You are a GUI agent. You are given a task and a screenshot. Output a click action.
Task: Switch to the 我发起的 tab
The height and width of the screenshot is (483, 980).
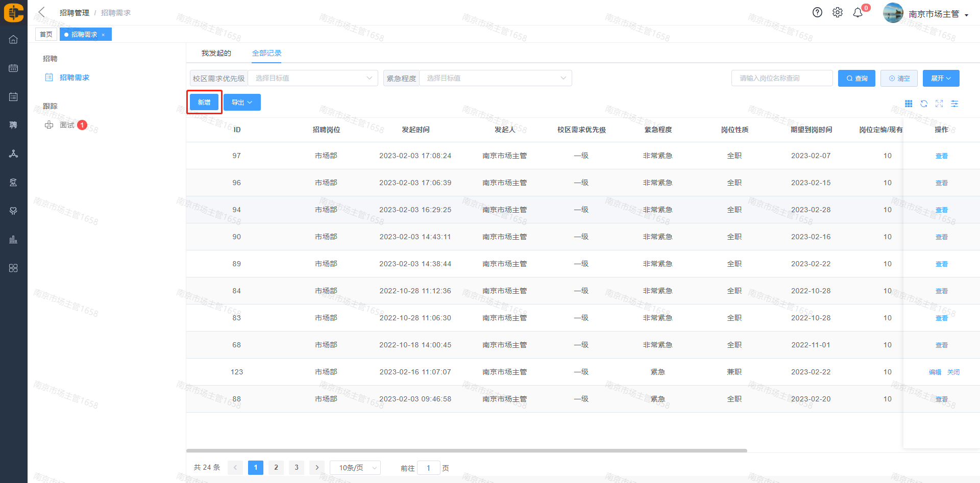216,53
